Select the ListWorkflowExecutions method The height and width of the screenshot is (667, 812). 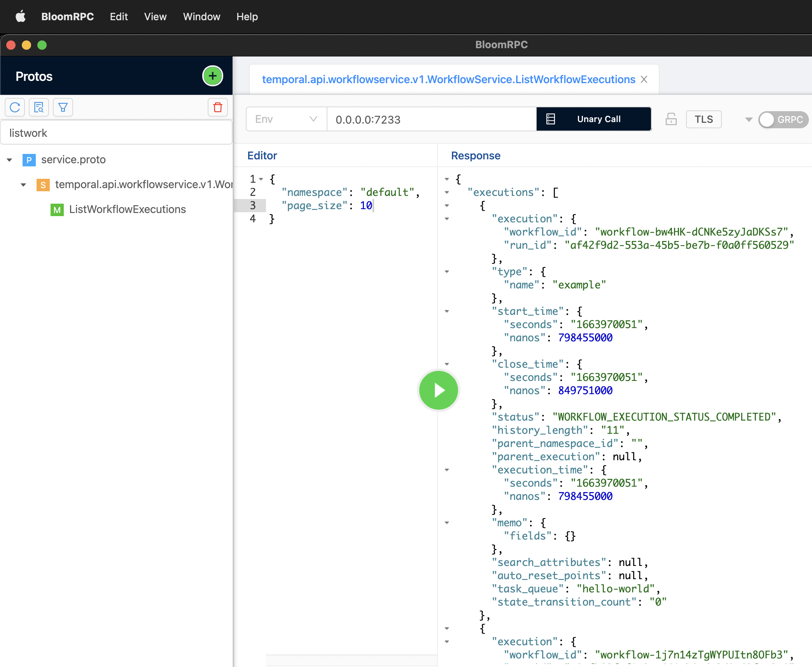[127, 210]
